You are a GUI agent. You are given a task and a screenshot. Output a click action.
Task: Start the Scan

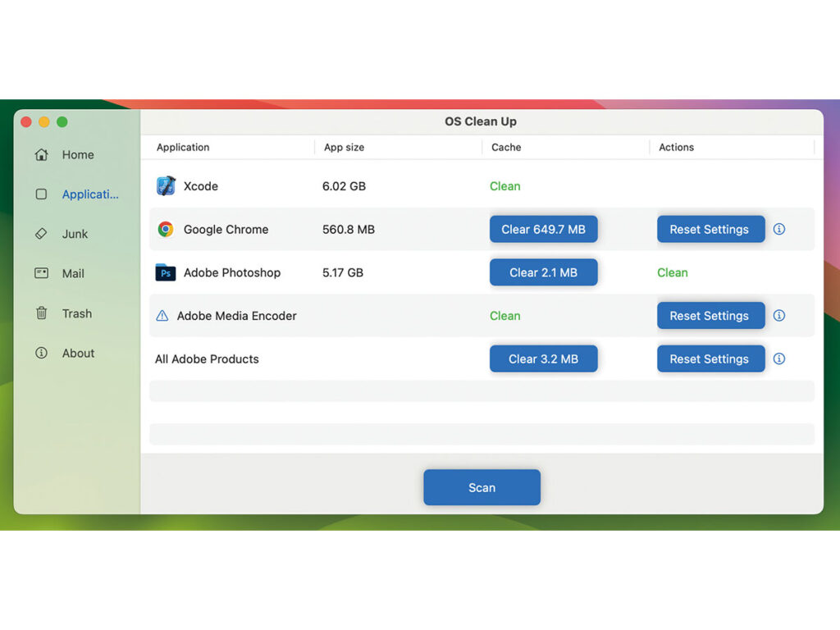482,487
